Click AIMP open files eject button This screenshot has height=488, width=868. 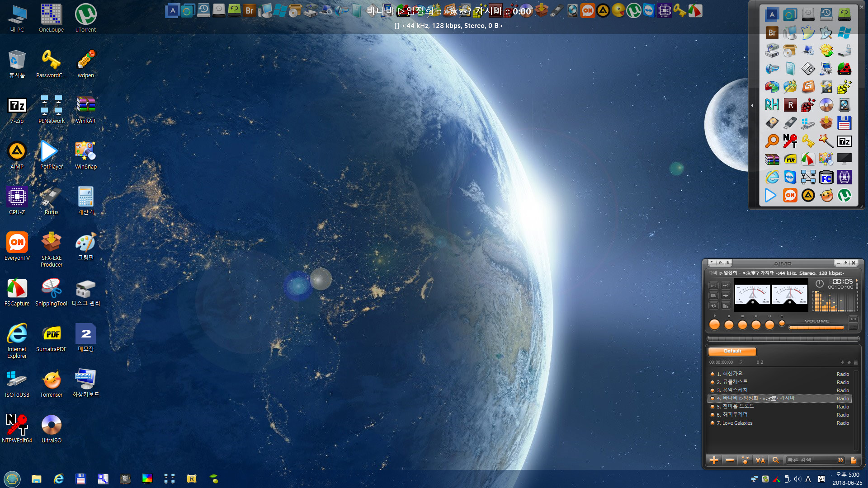[782, 323]
